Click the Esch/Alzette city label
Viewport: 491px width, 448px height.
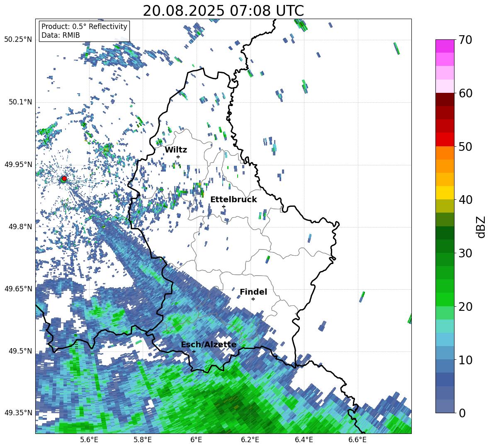pos(209,345)
